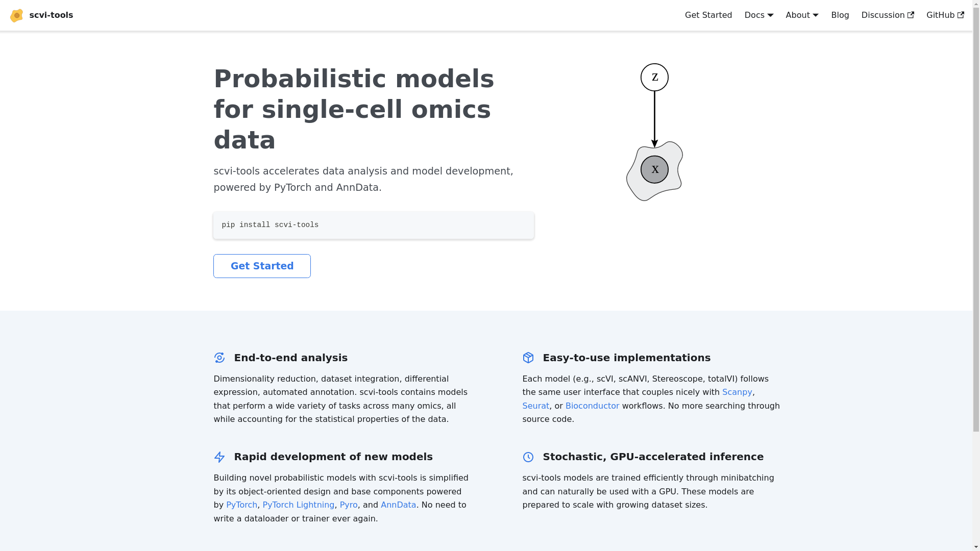
Task: Click the Z node in the diagram
Action: click(654, 78)
